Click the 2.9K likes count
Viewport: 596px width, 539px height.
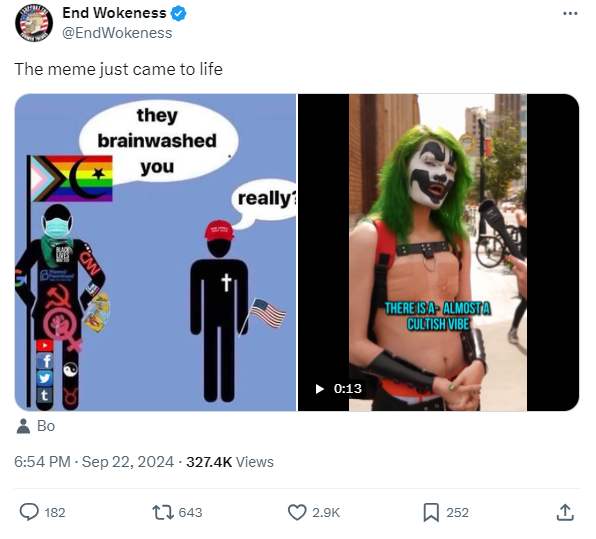pos(326,512)
